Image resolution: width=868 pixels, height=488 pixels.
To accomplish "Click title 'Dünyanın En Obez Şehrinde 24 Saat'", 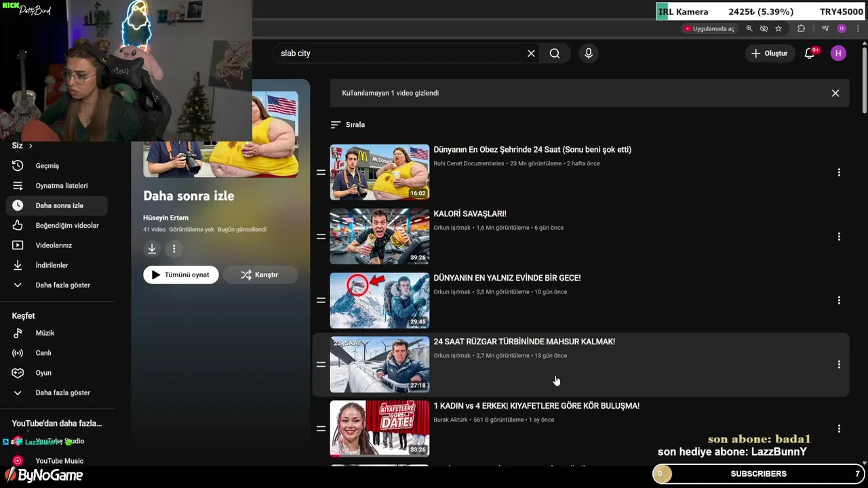I will pos(532,150).
